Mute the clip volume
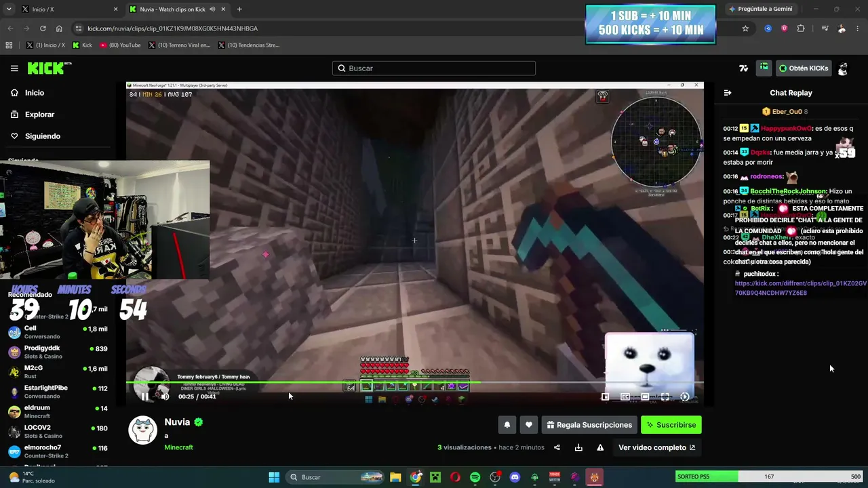 click(x=165, y=396)
